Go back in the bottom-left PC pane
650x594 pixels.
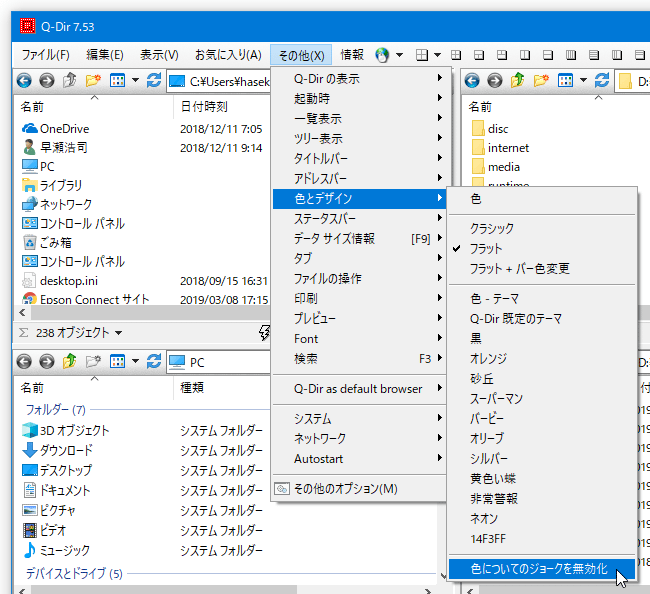24,362
